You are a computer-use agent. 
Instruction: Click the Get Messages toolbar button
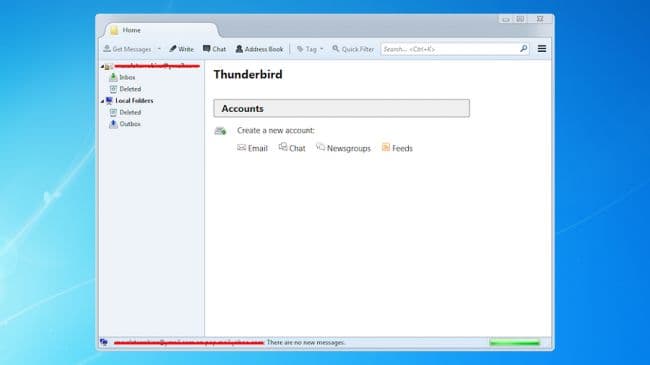click(x=127, y=49)
